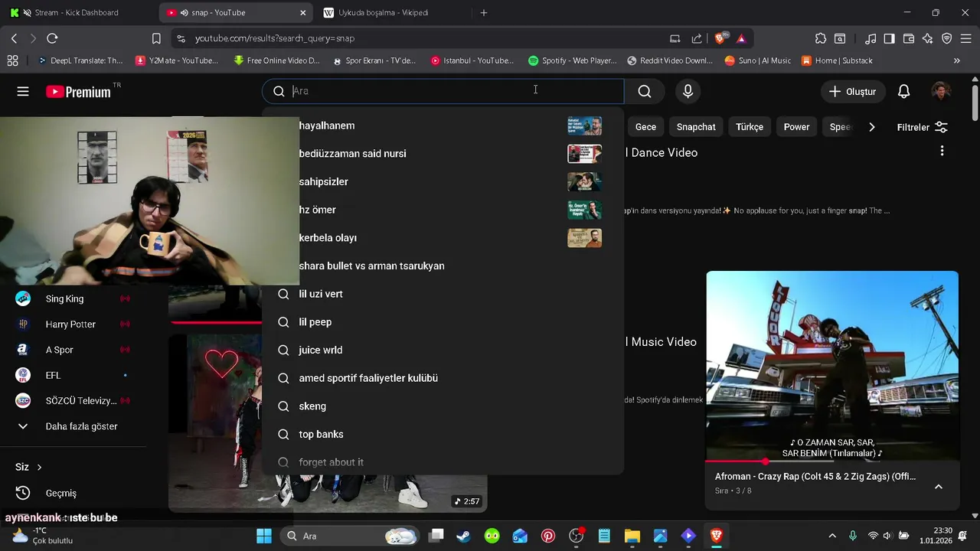Open Windows Start menu
Screen dimensions: 980x551
pyautogui.click(x=263, y=536)
